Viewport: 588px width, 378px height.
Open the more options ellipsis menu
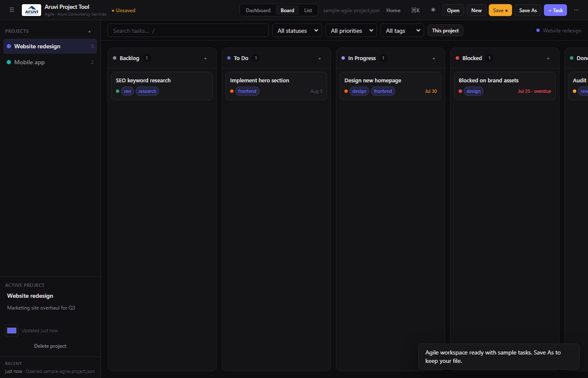tap(576, 10)
